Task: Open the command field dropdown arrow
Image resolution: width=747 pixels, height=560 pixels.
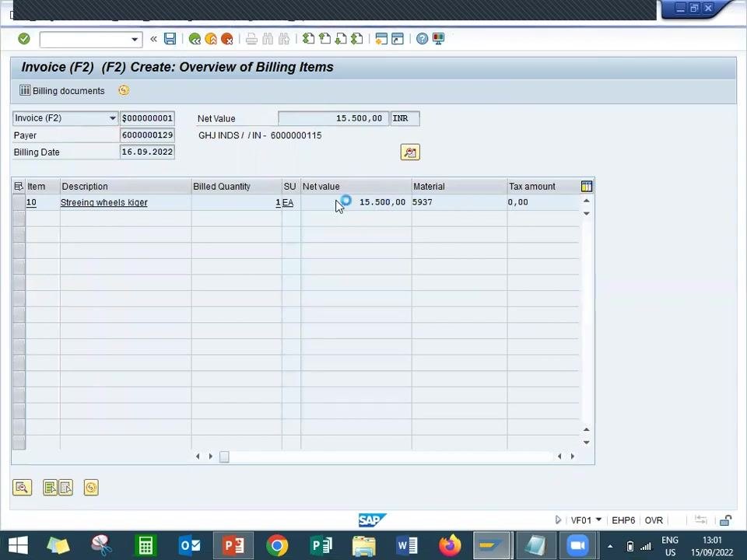Action: (x=135, y=40)
